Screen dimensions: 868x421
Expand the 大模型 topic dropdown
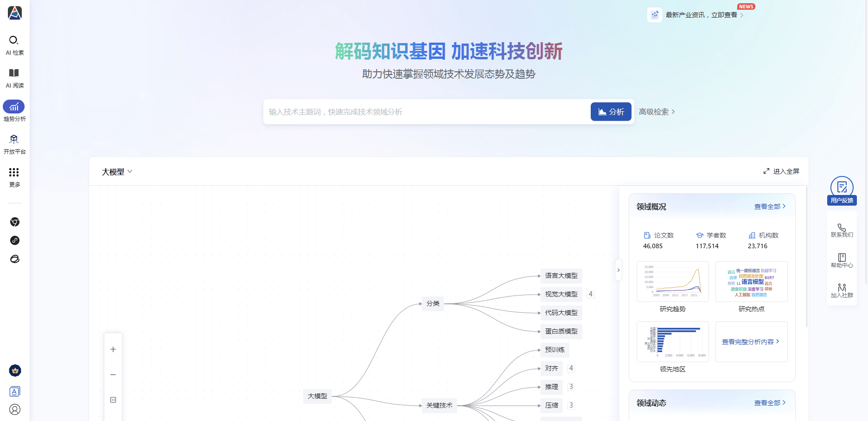coord(117,172)
